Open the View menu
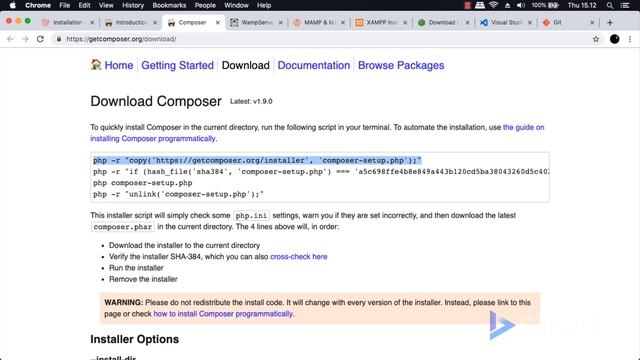Image resolution: width=640 pixels, height=360 pixels. (106, 5)
